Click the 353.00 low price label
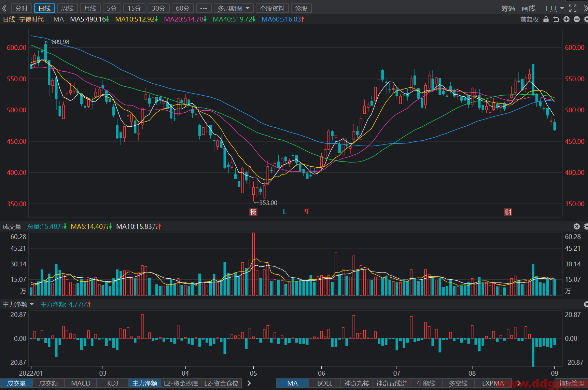This screenshot has width=588, height=390. tap(268, 203)
